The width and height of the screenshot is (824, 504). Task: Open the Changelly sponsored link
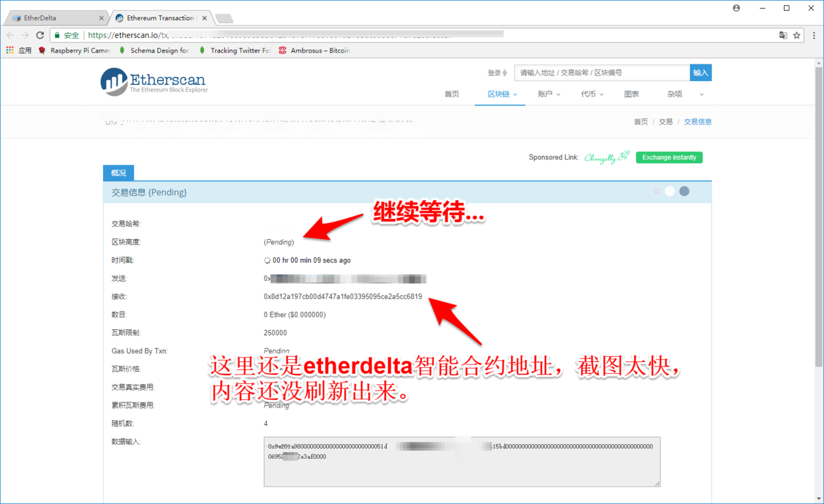point(607,157)
